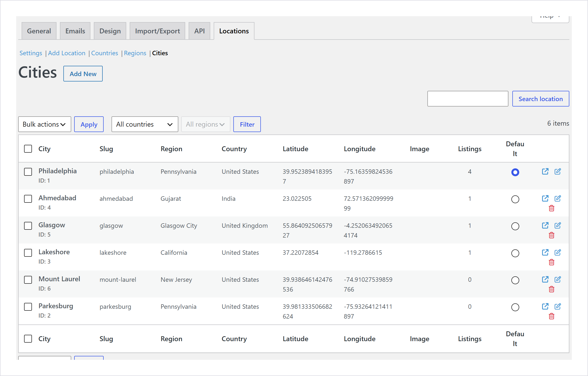
Task: Switch to the Import/Export tab
Action: pos(157,31)
